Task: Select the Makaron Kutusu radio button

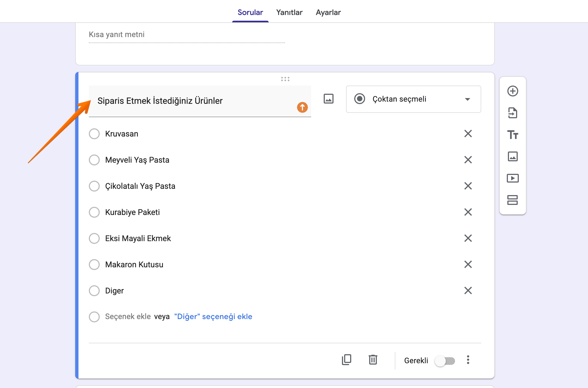Action: pos(94,265)
